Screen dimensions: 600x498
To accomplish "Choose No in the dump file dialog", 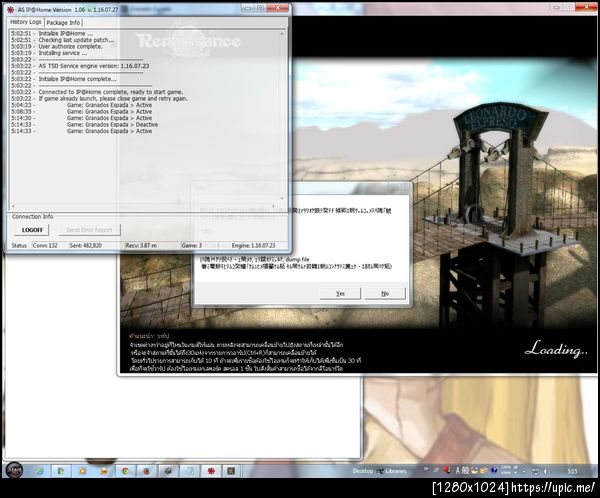I will pyautogui.click(x=385, y=294).
